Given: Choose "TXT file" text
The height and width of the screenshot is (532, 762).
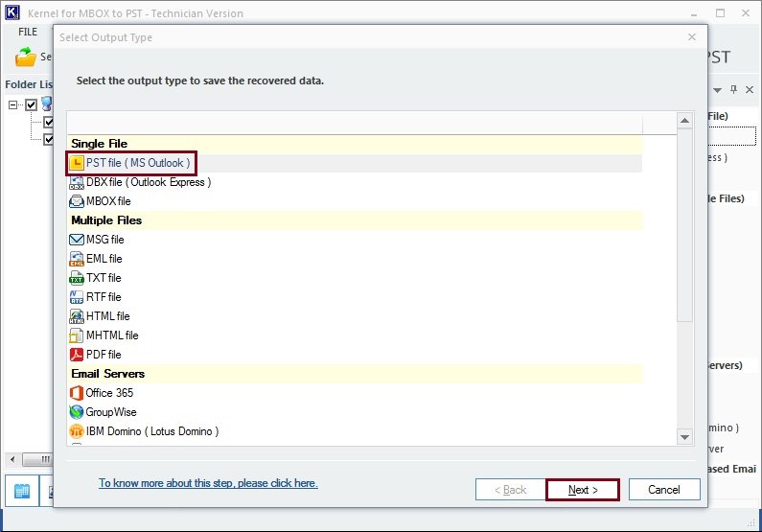Looking at the screenshot, I should pos(104,278).
